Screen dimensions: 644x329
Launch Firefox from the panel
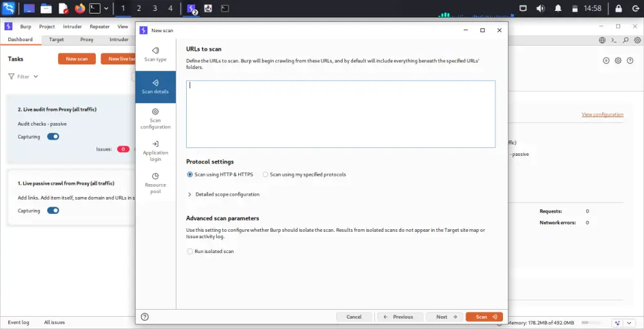[x=80, y=8]
